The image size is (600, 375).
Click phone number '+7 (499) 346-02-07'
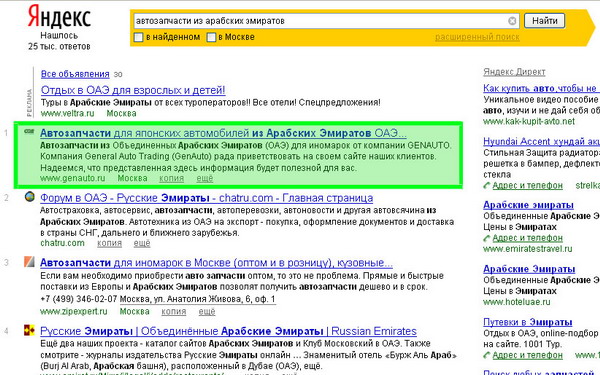[78, 299]
